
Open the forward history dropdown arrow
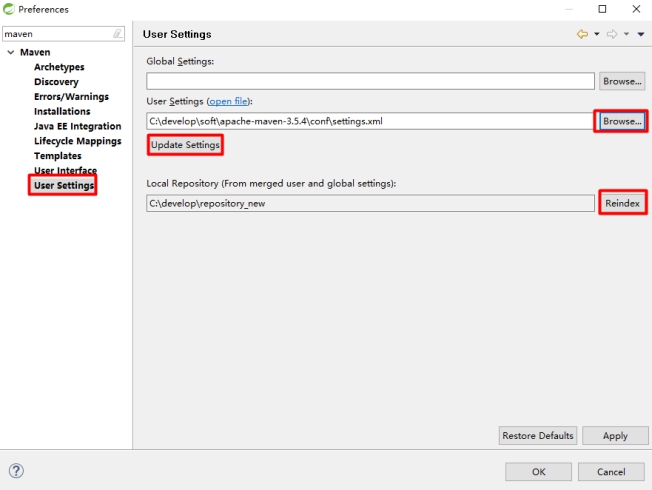click(626, 34)
